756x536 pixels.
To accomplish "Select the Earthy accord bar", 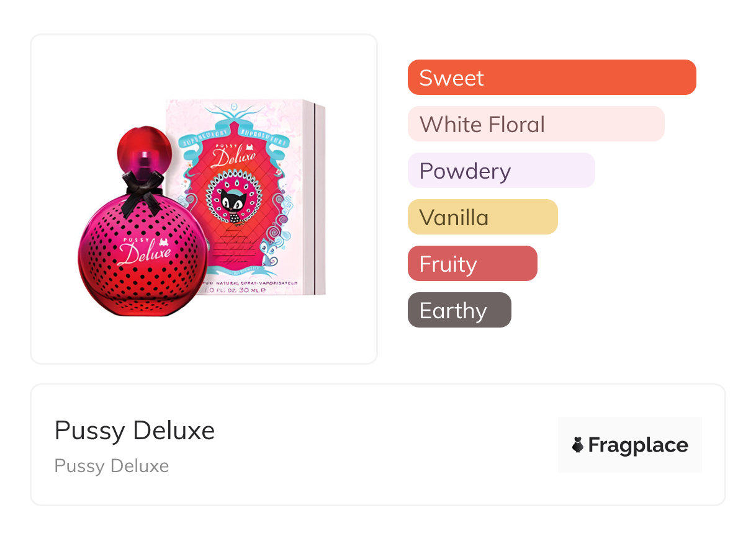I will (459, 310).
